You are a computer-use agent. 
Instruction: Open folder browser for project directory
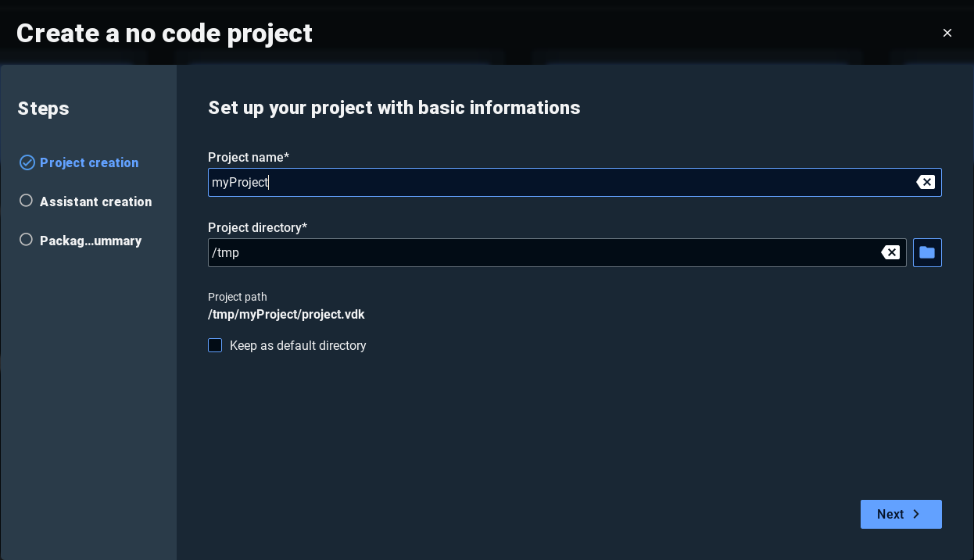(x=927, y=252)
